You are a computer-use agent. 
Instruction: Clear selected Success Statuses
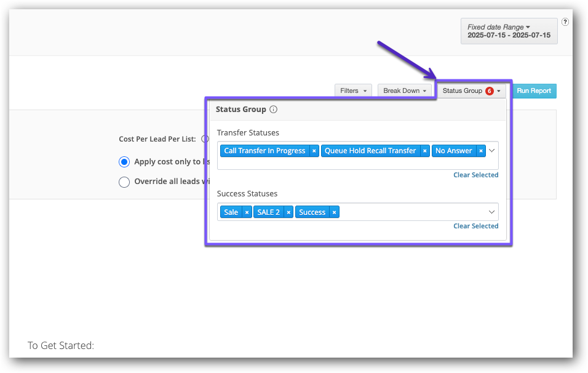coord(475,227)
